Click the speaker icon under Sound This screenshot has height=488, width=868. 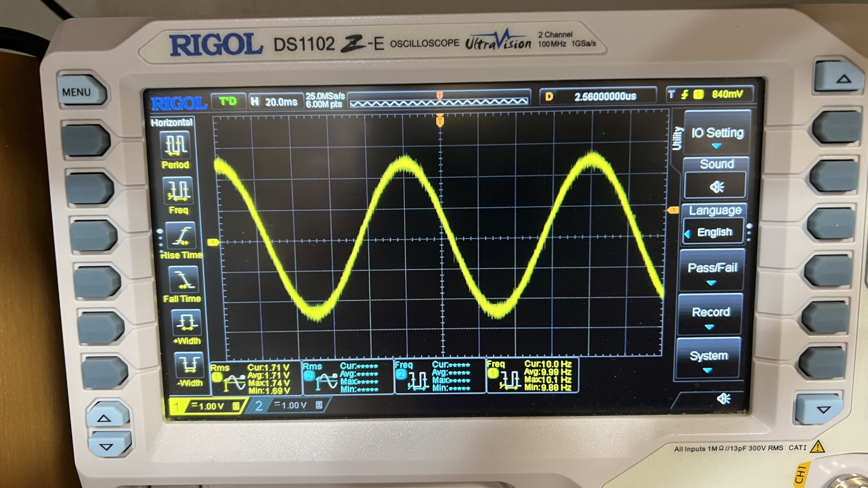716,187
